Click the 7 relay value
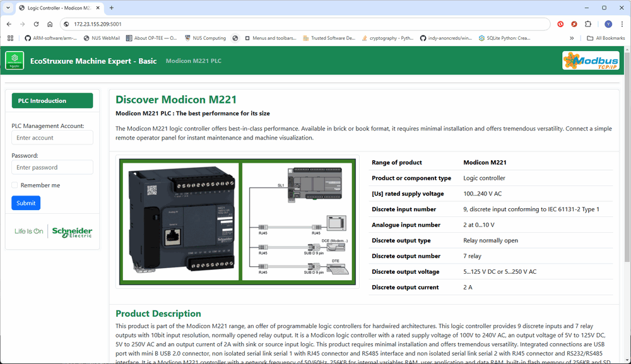This screenshot has width=631, height=364. (472, 255)
